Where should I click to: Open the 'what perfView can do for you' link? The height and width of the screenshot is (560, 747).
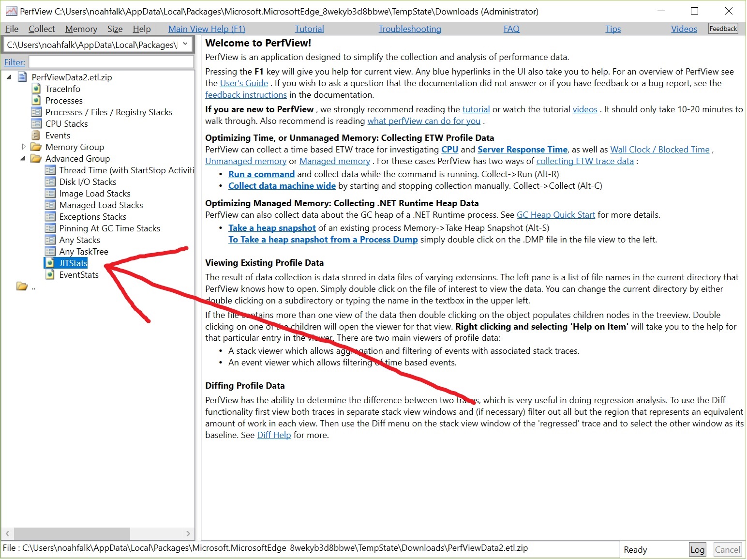tap(424, 121)
